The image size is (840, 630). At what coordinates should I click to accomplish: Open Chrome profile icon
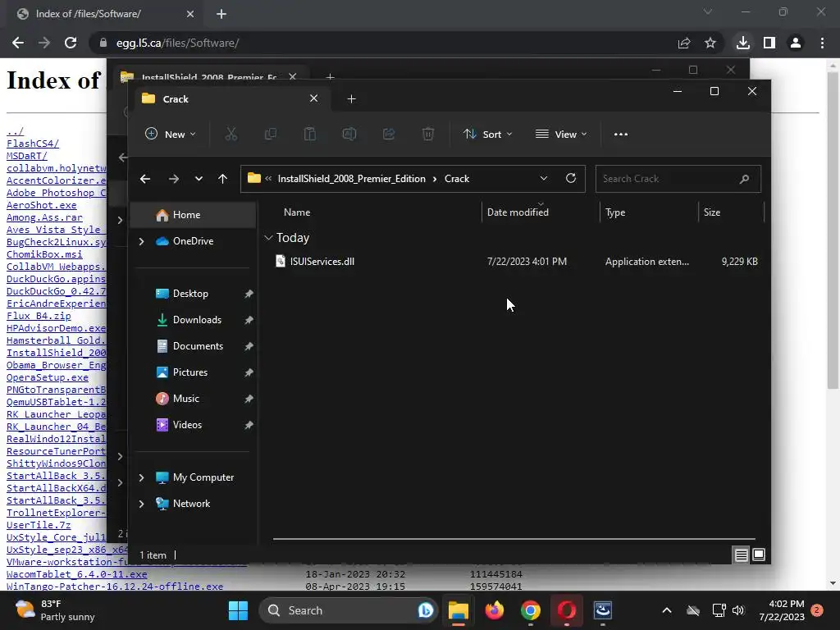tap(796, 43)
